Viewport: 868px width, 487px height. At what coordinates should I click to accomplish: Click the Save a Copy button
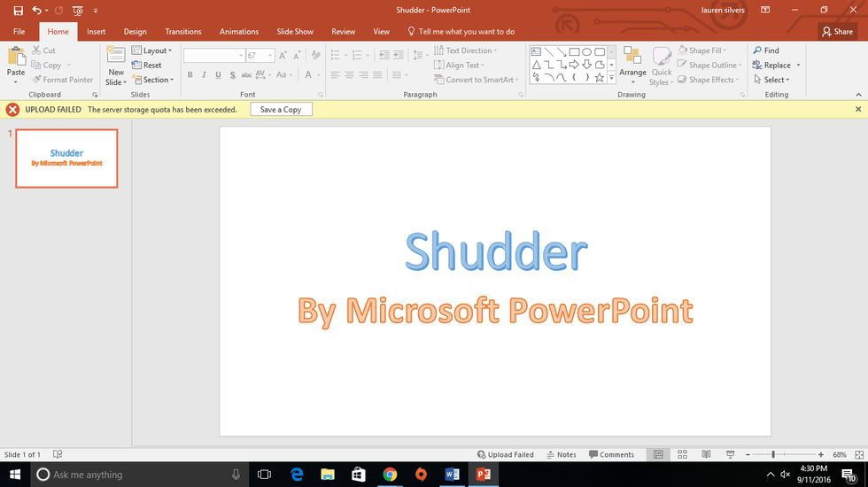[281, 110]
